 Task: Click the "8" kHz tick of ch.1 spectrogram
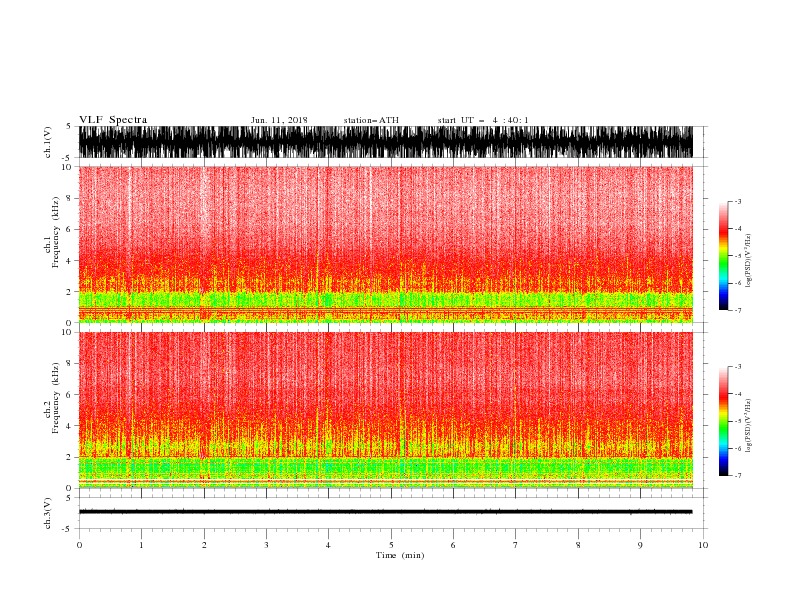(69, 198)
